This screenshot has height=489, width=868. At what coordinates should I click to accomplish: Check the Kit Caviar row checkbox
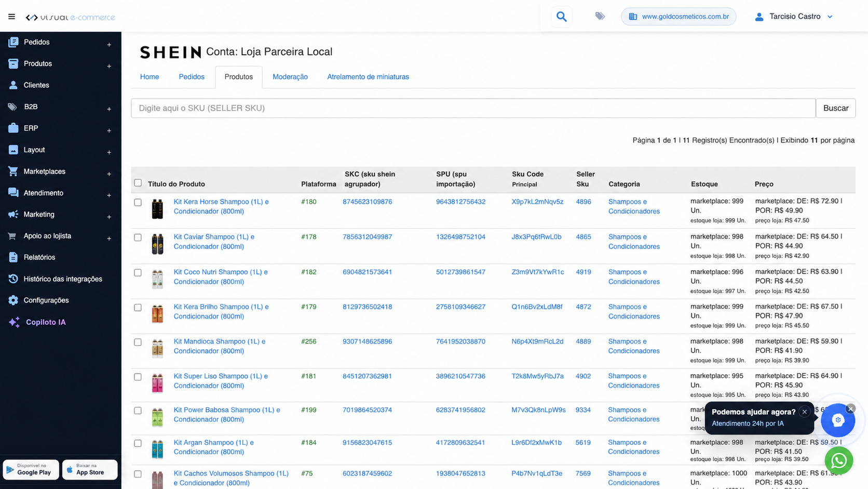pos(138,237)
